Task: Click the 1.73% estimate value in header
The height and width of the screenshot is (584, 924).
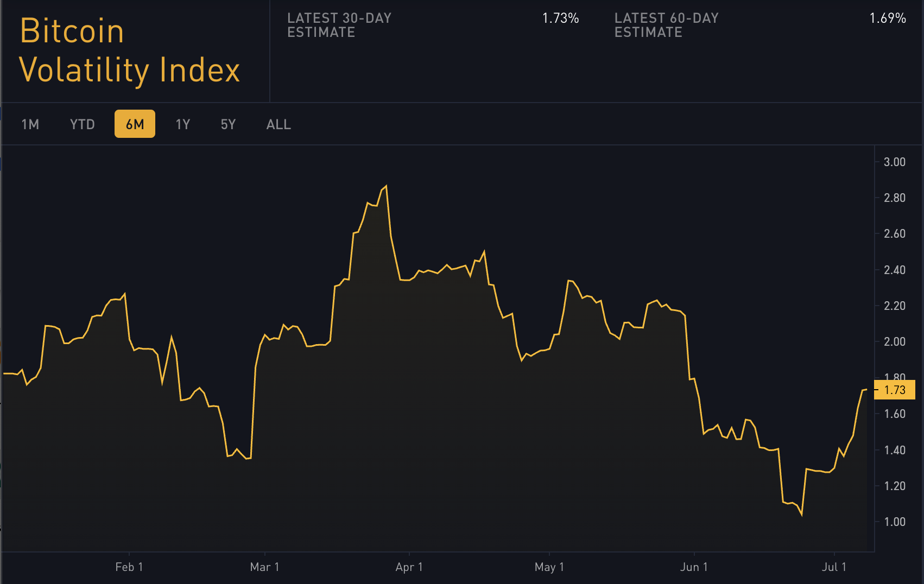Action: [560, 18]
